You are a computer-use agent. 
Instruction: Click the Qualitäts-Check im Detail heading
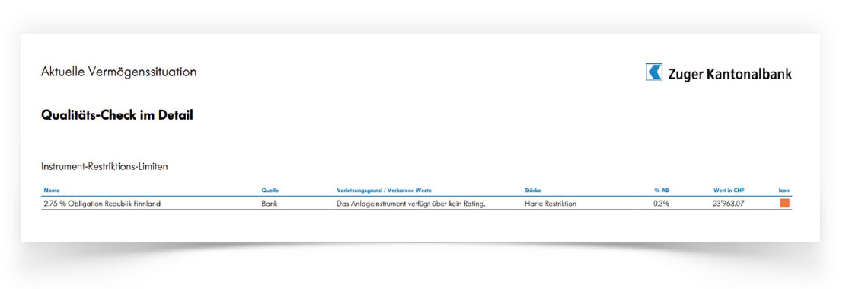coord(116,116)
